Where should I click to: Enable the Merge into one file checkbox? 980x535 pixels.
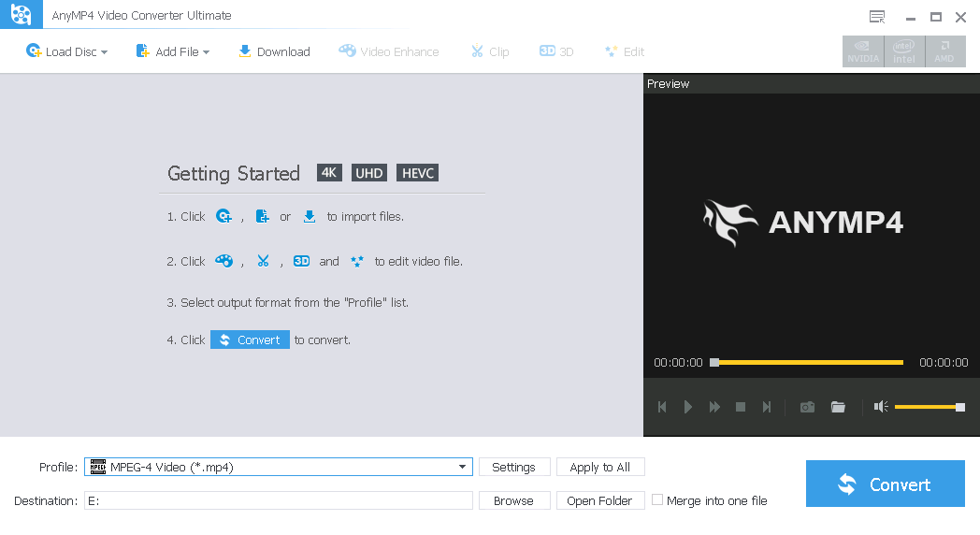[656, 499]
